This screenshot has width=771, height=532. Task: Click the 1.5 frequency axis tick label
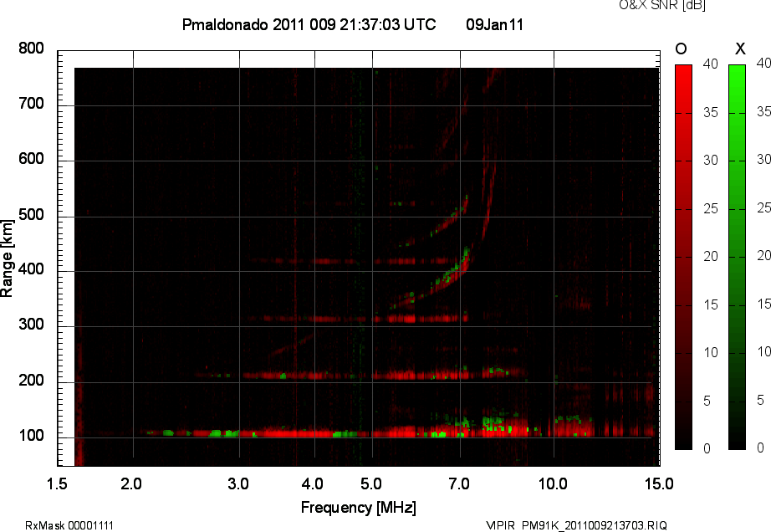57,483
